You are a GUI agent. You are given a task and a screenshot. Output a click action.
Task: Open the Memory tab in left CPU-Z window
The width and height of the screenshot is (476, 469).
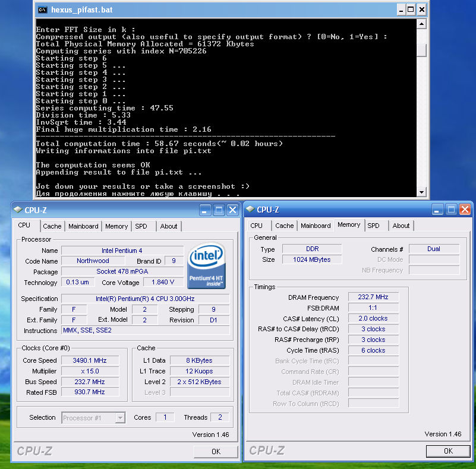[116, 226]
